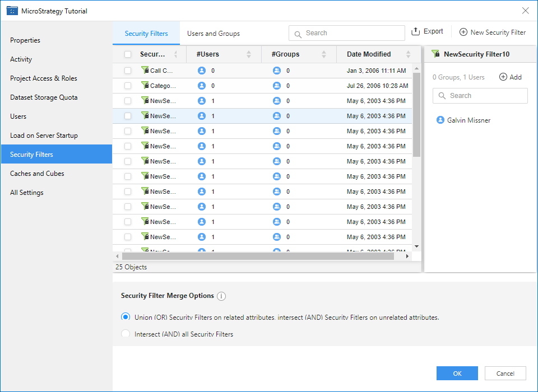Select Intersect (AND) all Security Filters option

126,334
